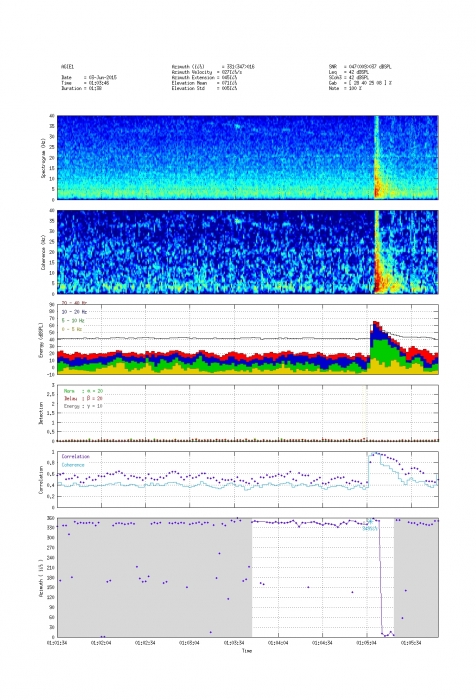Image resolution: width=476 pixels, height=700 pixels.
Task: Click the yellow 0 - 5 Hz legend label
Action: [x=71, y=329]
